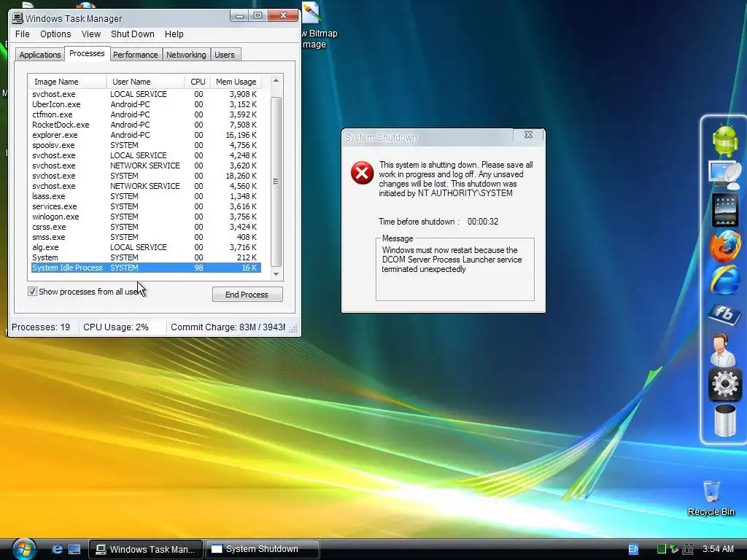Viewport: 747px width, 560px height.
Task: Click the Task Manager title bar icon
Action: 18,18
